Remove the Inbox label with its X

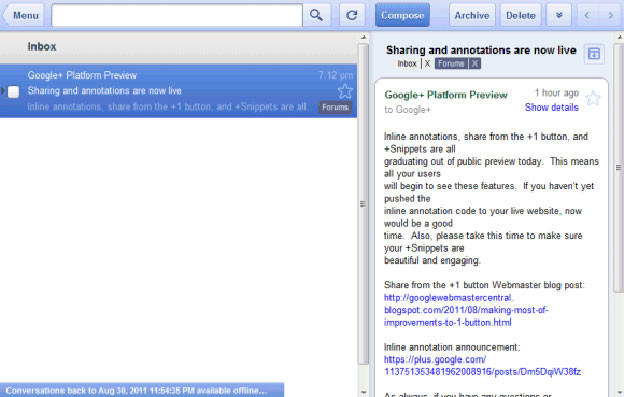tap(427, 64)
